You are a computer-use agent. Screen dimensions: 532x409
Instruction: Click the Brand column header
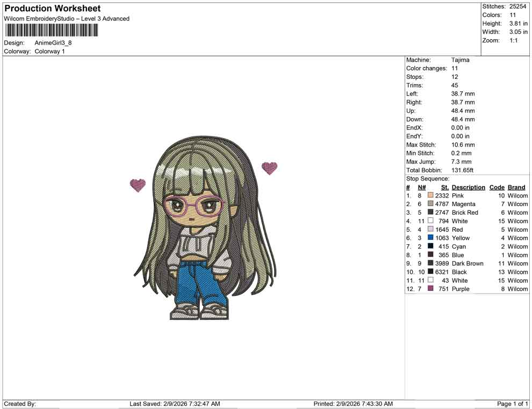[516, 187]
